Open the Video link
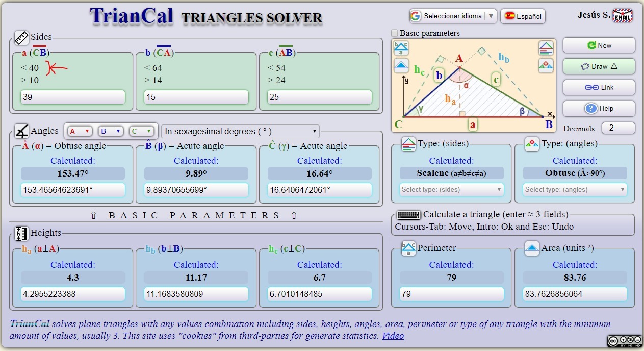The height and width of the screenshot is (351, 644). [393, 336]
